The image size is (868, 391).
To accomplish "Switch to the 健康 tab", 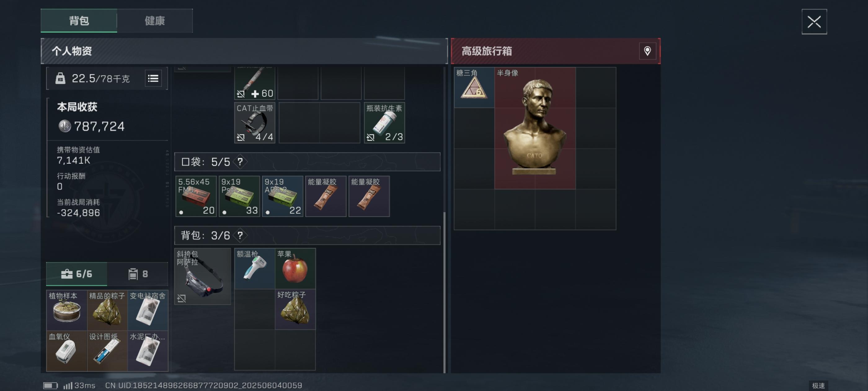I will [x=155, y=21].
